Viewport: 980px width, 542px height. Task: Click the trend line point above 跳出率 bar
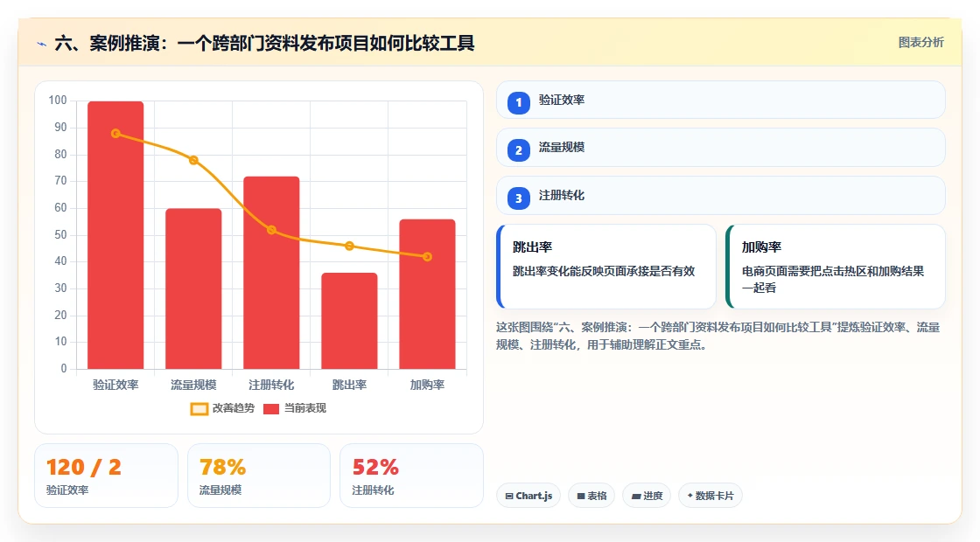(349, 246)
